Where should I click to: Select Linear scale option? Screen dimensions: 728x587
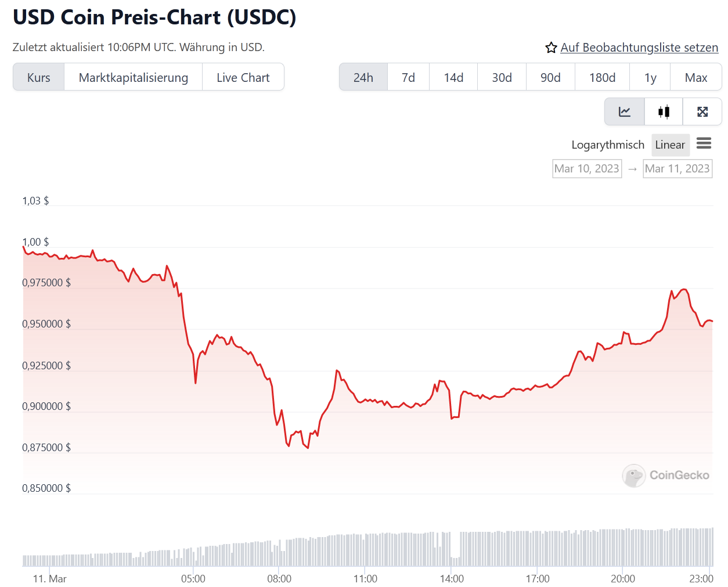pos(670,145)
